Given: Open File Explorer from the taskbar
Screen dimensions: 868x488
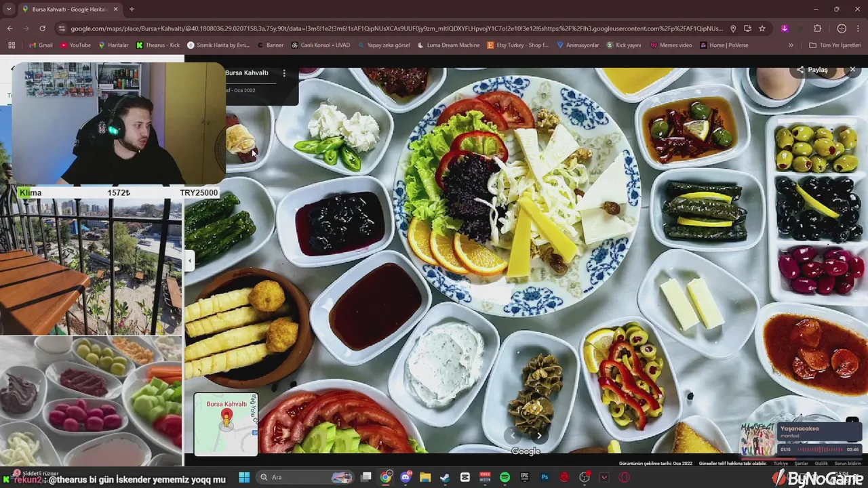Looking at the screenshot, I should 425,477.
